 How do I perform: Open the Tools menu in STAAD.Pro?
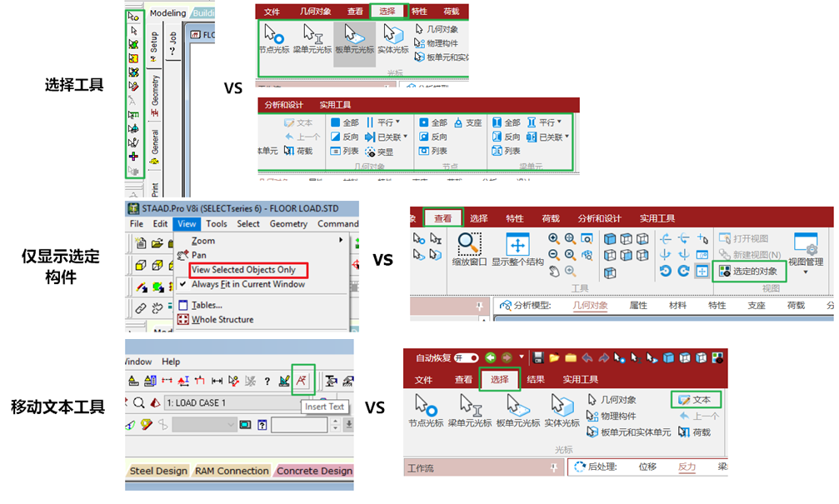coord(216,223)
